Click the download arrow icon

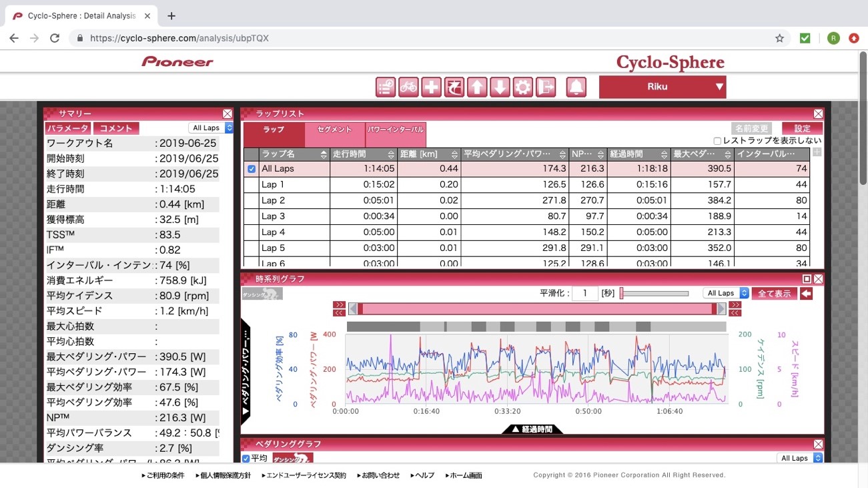click(x=500, y=87)
